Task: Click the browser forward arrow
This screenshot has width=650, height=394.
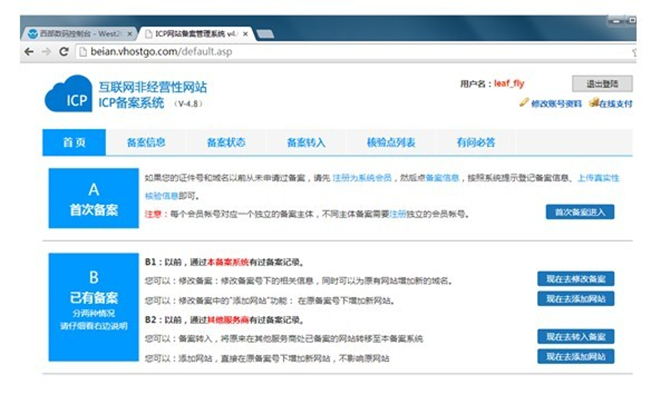Action: pyautogui.click(x=46, y=52)
